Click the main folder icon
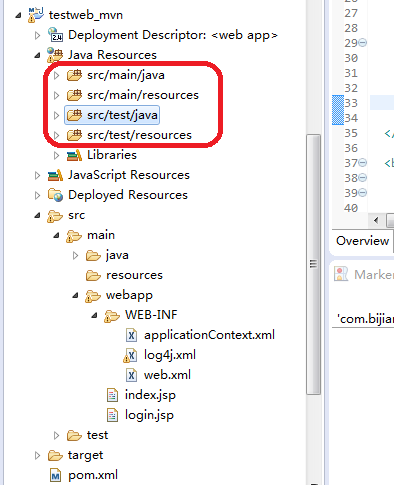The width and height of the screenshot is (394, 485). tap(74, 236)
